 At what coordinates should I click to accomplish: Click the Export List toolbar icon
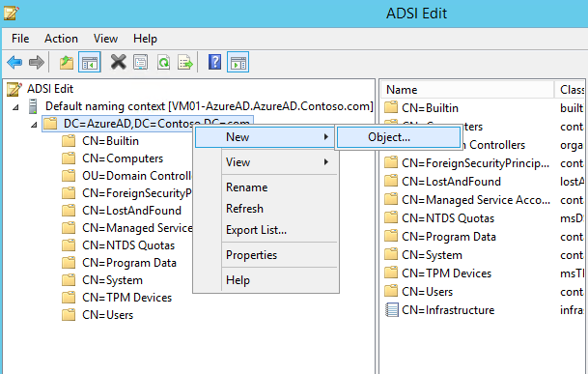click(185, 62)
